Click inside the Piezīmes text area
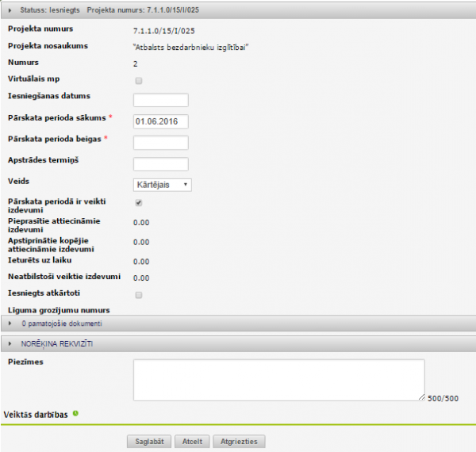Image resolution: width=476 pixels, height=452 pixels. pos(278,380)
